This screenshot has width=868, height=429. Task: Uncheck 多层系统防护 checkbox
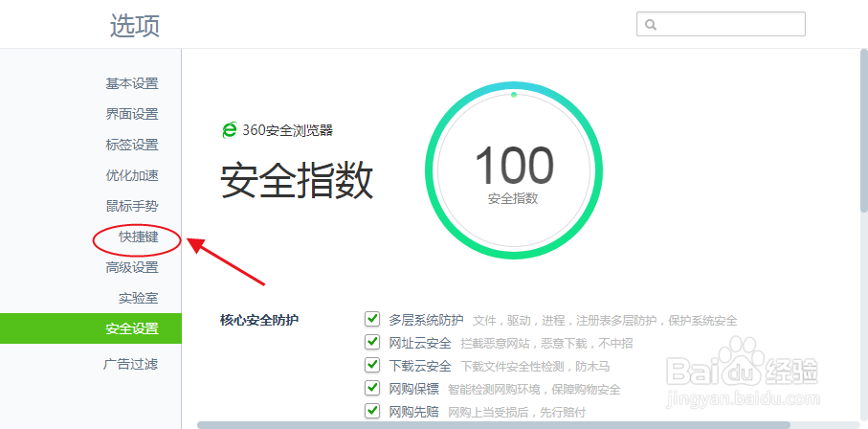point(372,319)
